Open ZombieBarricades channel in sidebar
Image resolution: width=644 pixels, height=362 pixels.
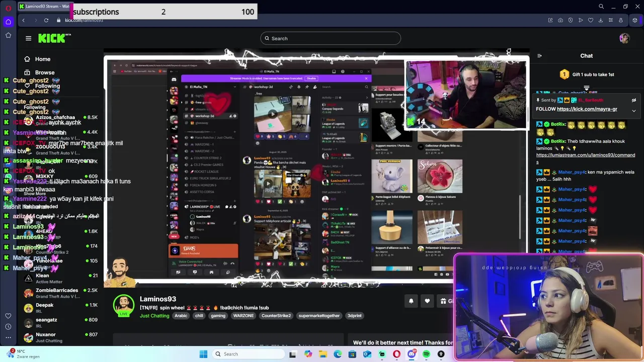[60, 293]
